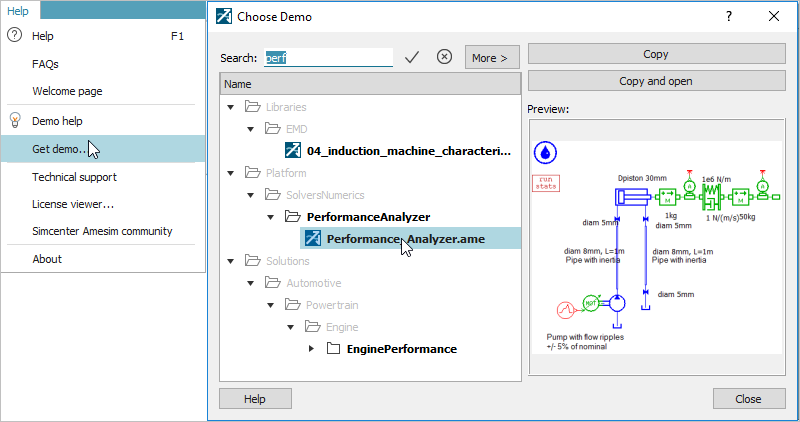Screen dimensions: 800x422
Task: Collapse the Powertrain tree node
Action: coord(270,305)
